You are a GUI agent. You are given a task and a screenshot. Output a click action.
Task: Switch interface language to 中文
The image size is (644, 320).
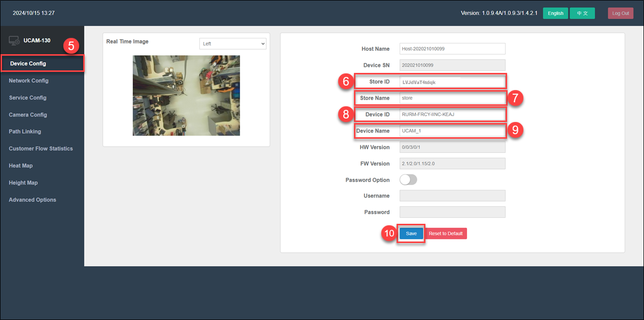(582, 13)
